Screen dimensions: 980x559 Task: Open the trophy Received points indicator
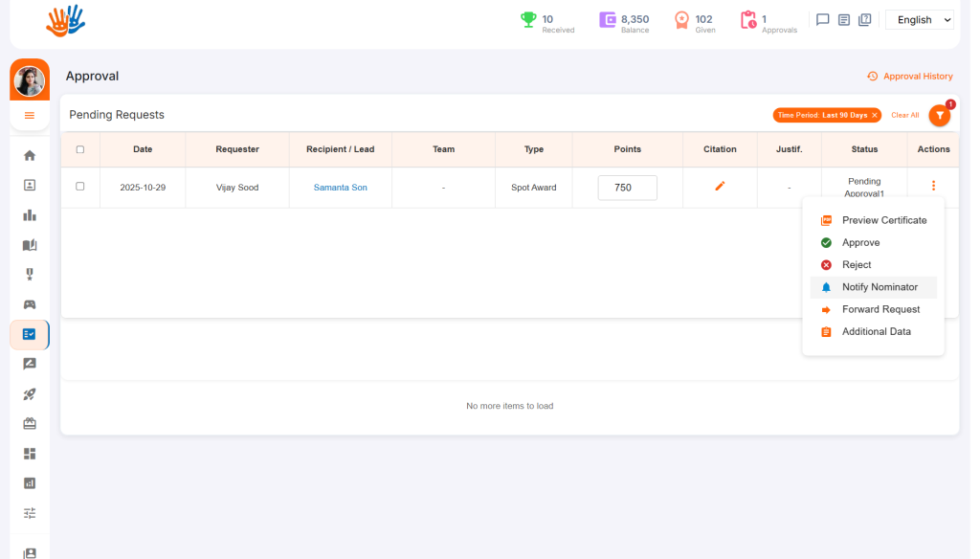(x=528, y=19)
